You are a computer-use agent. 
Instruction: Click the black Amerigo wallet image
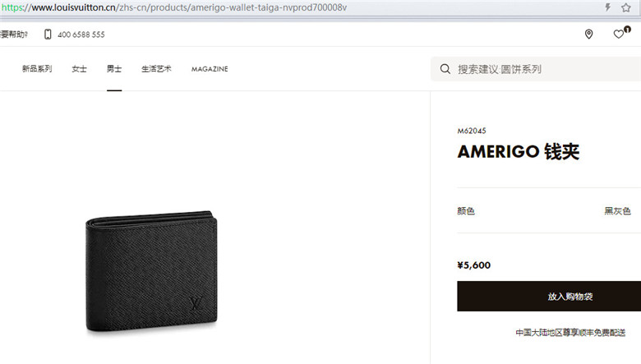(x=151, y=271)
